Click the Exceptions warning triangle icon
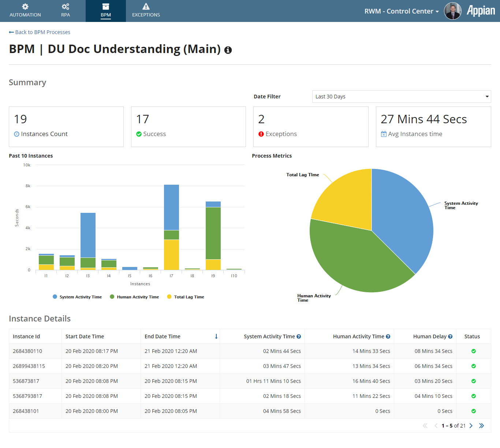 coord(146,7)
